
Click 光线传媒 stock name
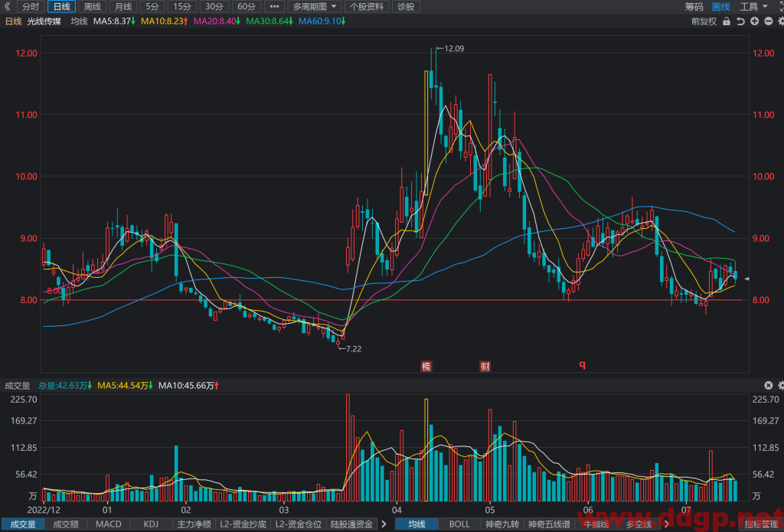pos(44,21)
